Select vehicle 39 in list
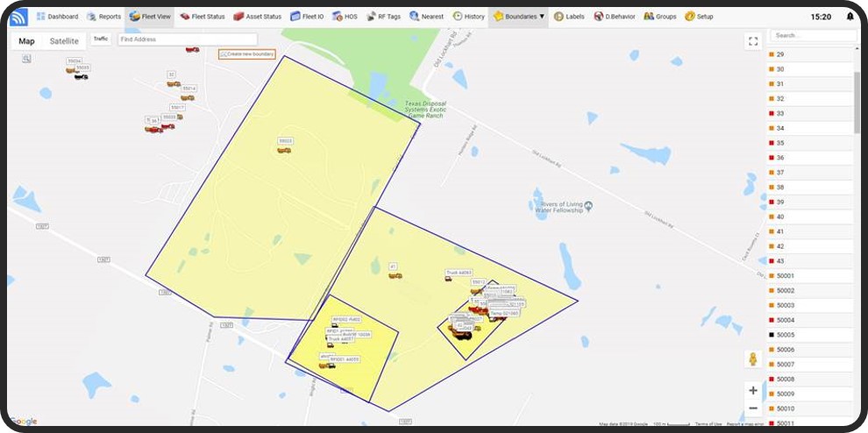The height and width of the screenshot is (433, 868). click(x=810, y=202)
